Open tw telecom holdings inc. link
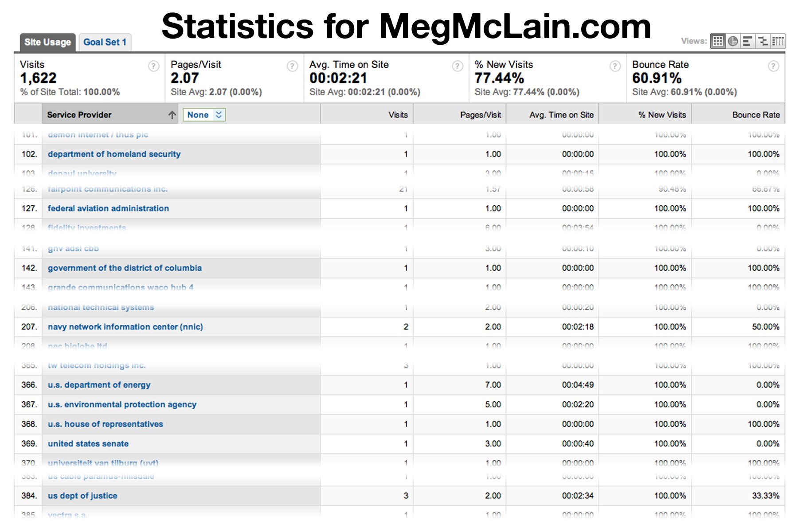This screenshot has width=798, height=532. coord(97,366)
